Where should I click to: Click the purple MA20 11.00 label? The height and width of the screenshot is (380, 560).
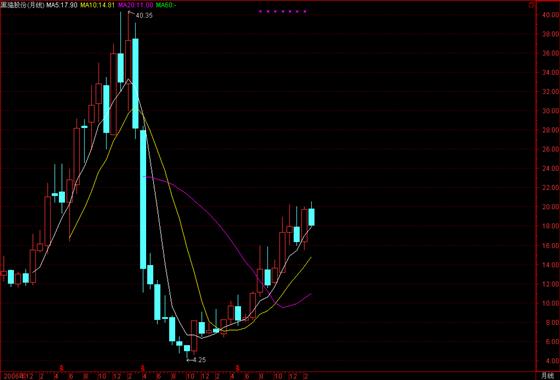tap(135, 5)
